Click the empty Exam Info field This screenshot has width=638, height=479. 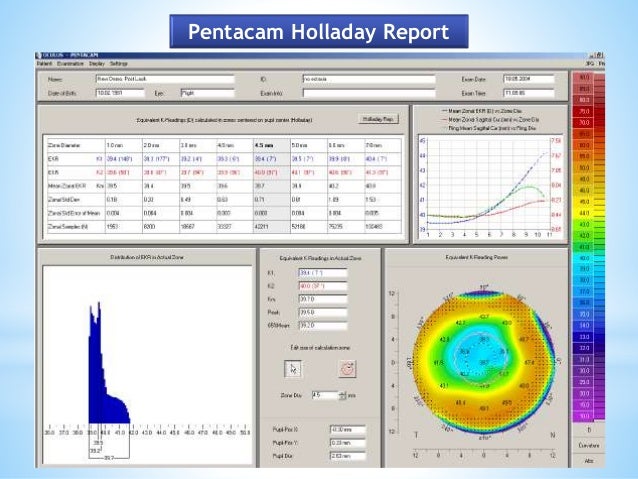click(369, 93)
